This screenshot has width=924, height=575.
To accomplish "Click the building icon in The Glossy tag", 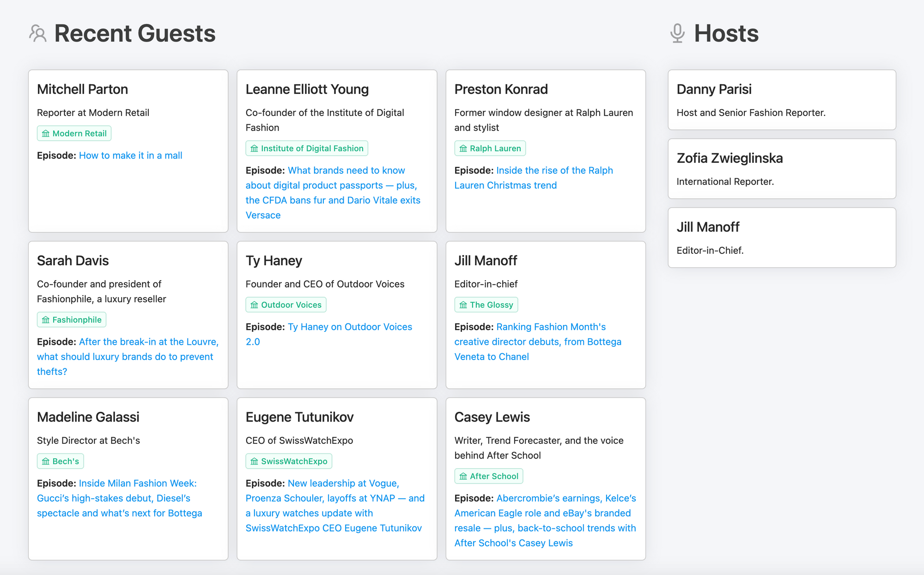I will coord(463,305).
